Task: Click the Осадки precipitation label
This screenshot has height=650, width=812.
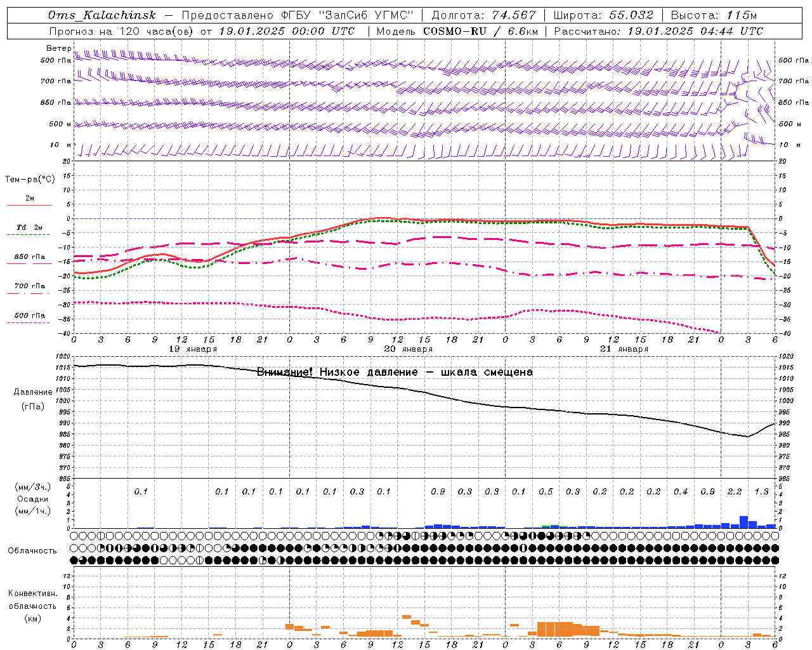Action: [33, 499]
